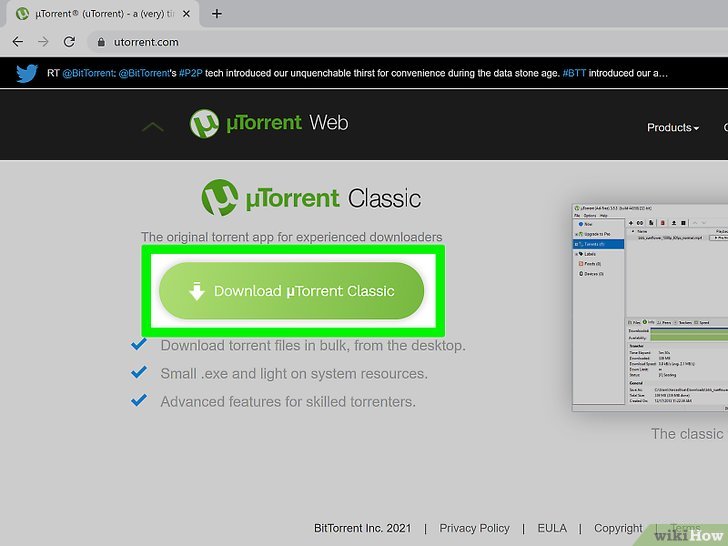The height and width of the screenshot is (546, 728).
Task: Open the #BTT hashtag link
Action: pyautogui.click(x=574, y=73)
